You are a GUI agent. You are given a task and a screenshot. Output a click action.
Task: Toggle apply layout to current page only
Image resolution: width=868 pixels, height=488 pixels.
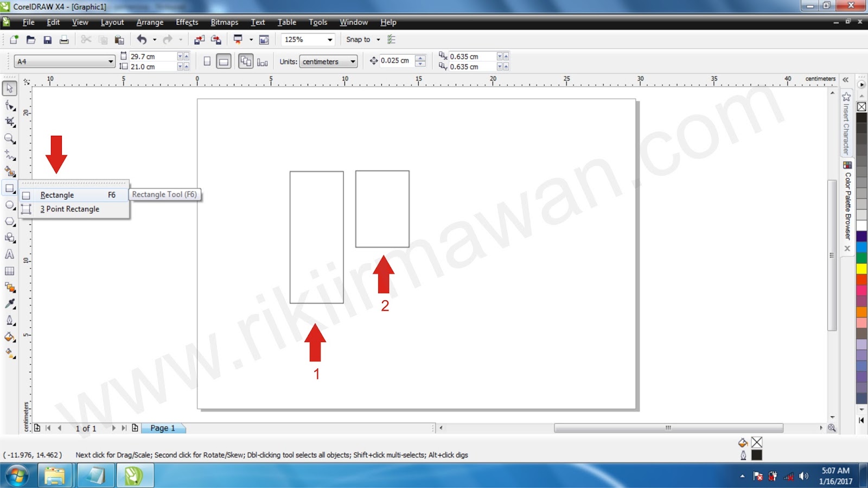(263, 61)
